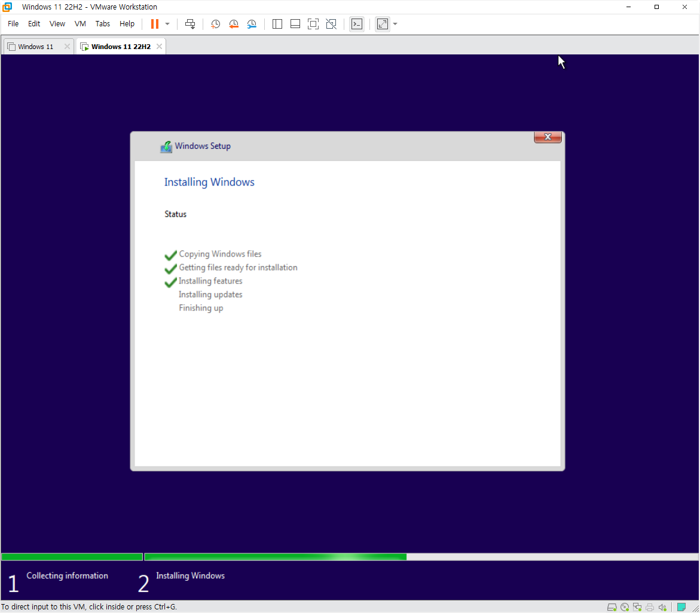Image resolution: width=700 pixels, height=613 pixels.
Task: Pause the virtual machine with the orange pause icon
Action: coord(154,24)
